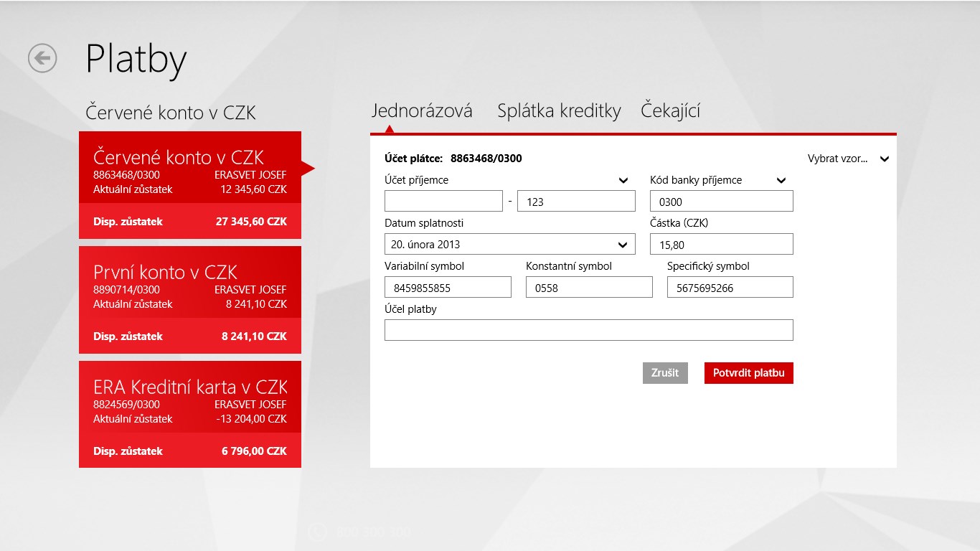This screenshot has height=551, width=980.
Task: Click the account prefix input field
Action: tap(443, 202)
